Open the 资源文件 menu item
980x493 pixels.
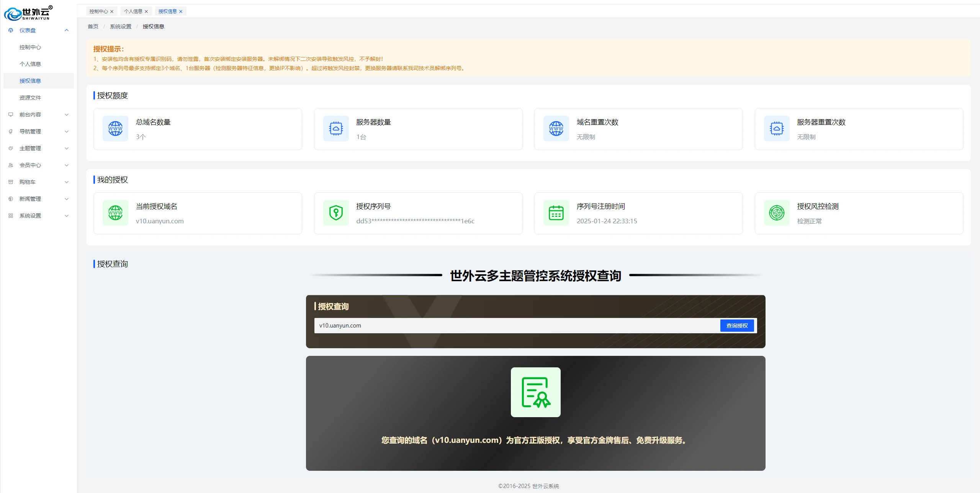(x=30, y=98)
